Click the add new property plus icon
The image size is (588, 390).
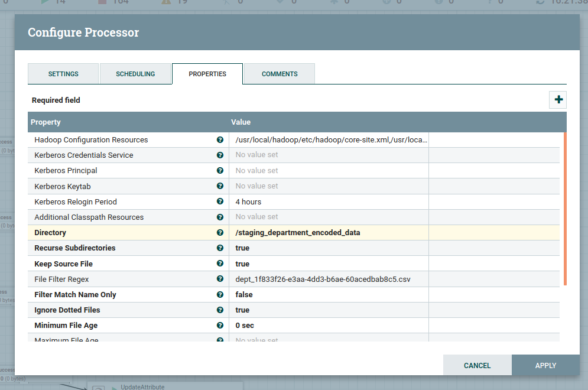[x=558, y=100]
